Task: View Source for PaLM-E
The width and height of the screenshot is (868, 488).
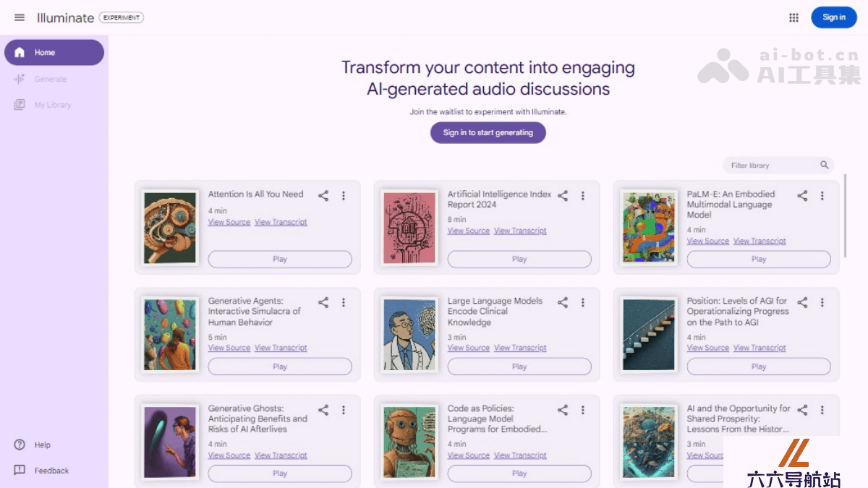Action: (708, 241)
